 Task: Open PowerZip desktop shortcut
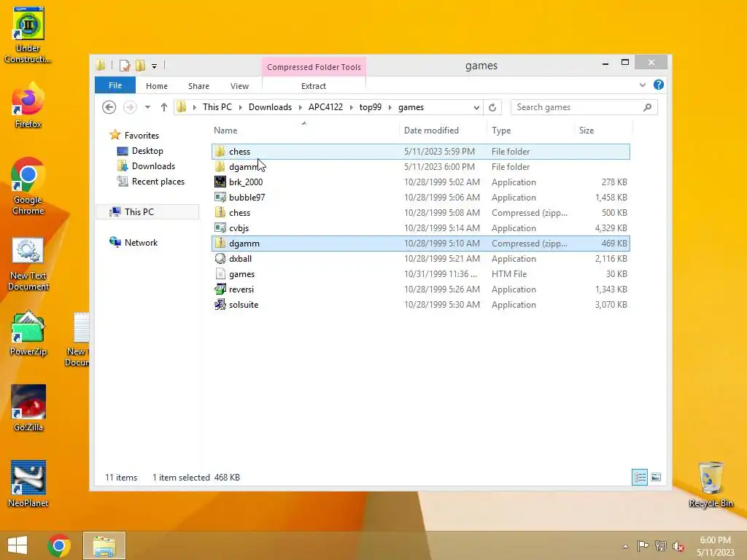click(28, 333)
